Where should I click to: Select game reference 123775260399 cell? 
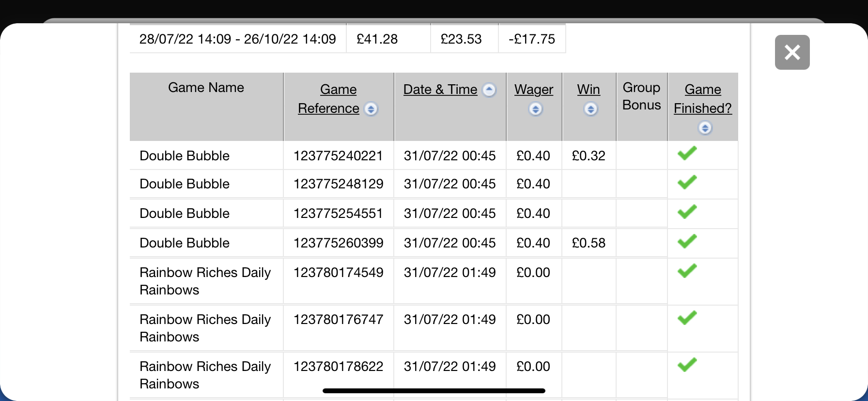338,243
